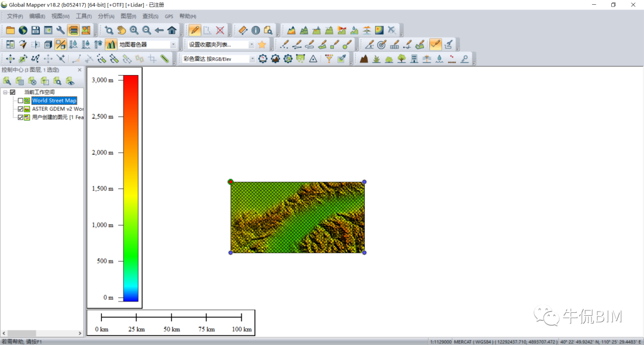Click the Open Data File folder icon
644x345 pixels.
(x=10, y=30)
